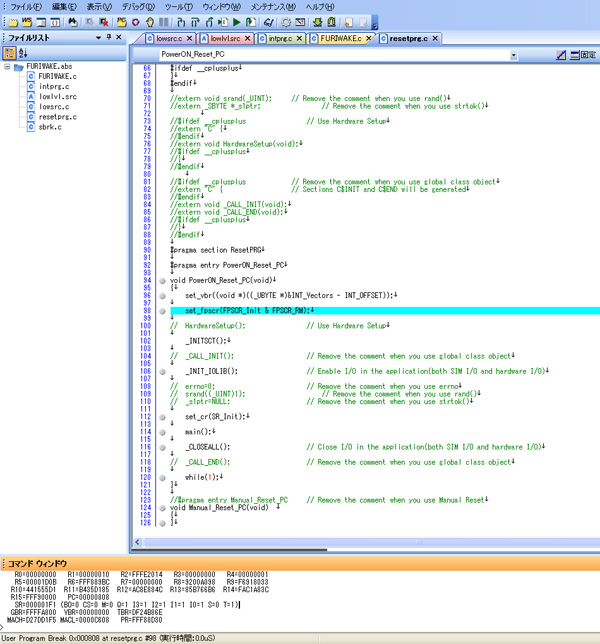Close the lowsrc.c tab
The height and width of the screenshot is (644, 600).
[x=189, y=39]
